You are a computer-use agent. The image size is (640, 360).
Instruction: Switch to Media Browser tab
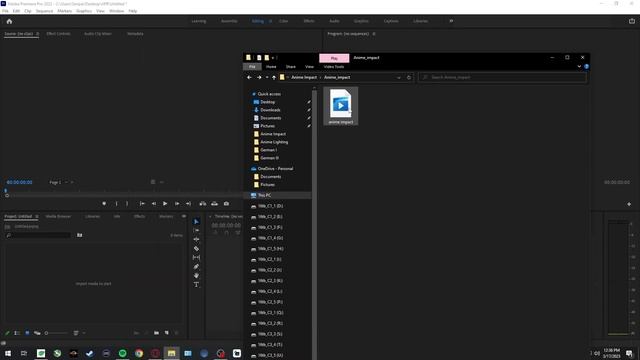coord(58,216)
